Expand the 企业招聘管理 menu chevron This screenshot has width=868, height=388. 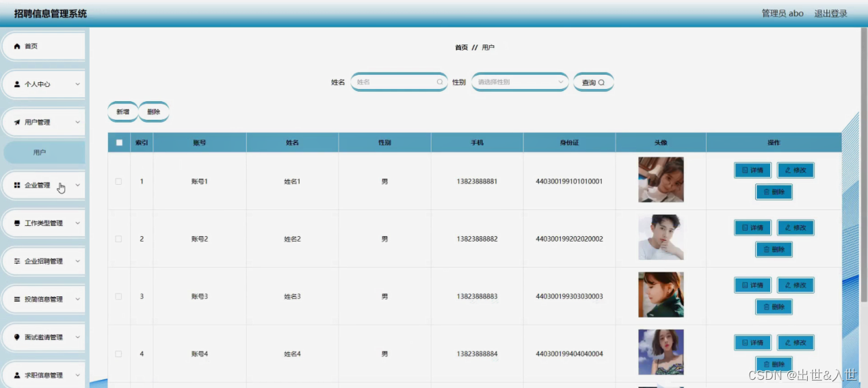pos(77,261)
